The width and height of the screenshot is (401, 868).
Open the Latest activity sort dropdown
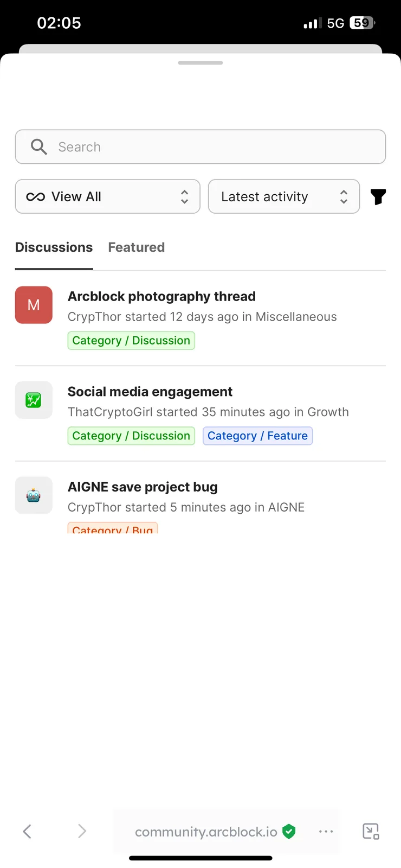pos(284,196)
